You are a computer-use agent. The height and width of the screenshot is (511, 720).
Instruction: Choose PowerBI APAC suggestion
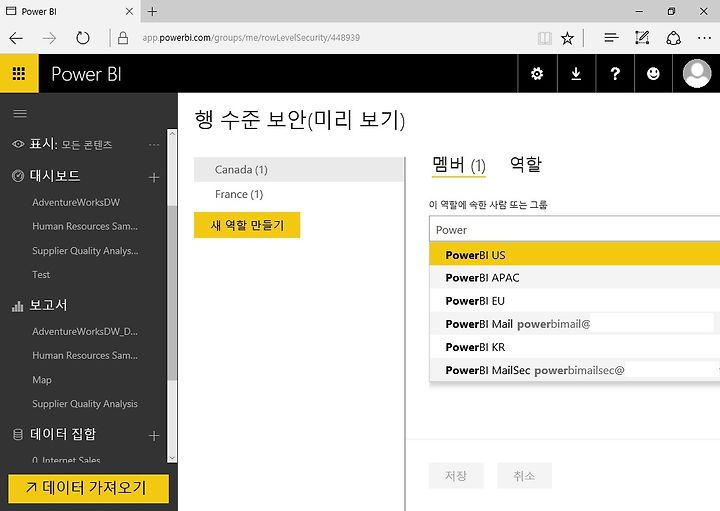click(x=574, y=277)
